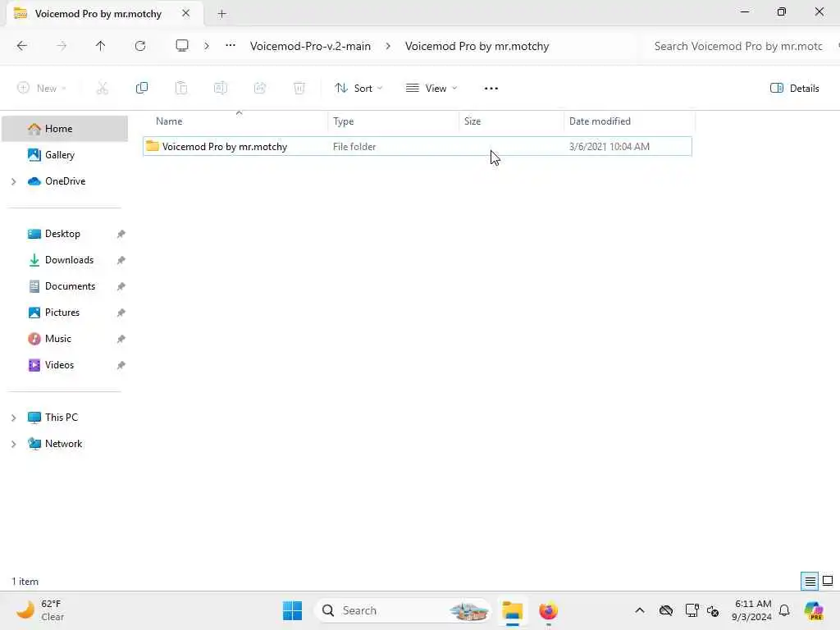Focus the Search Voicemod Pro search box
The width and height of the screenshot is (840, 630).
click(737, 46)
